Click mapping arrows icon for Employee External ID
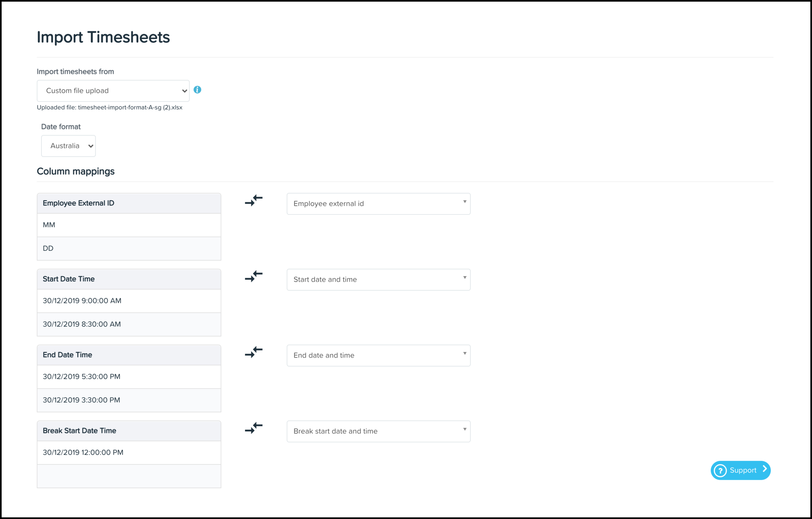The image size is (812, 519). point(253,200)
